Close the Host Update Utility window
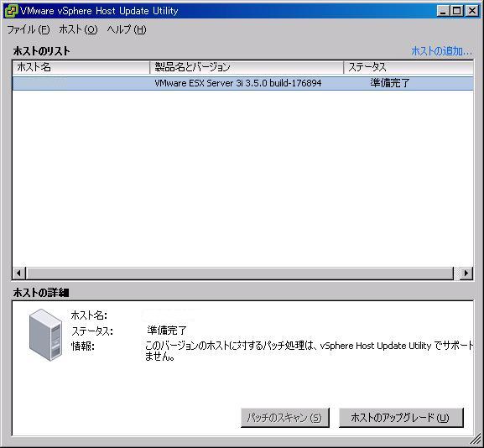Screen dimensions: 484x448 (x=472, y=11)
